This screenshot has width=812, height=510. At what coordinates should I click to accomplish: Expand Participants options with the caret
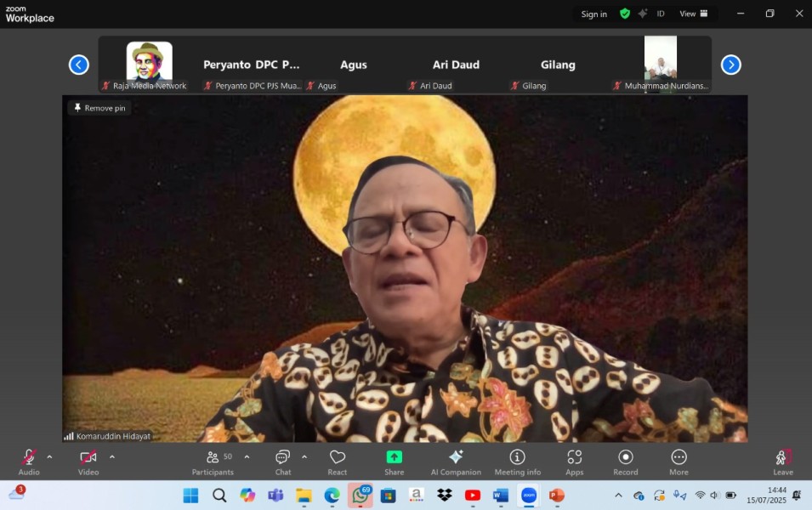pos(245,456)
